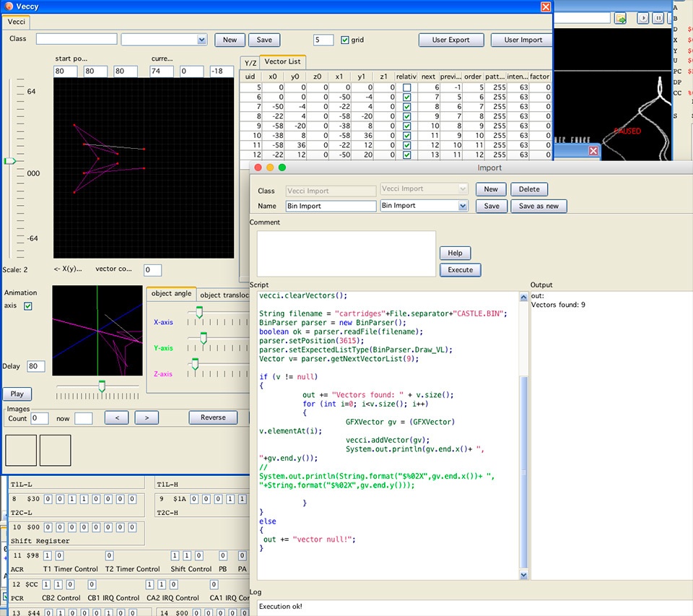Switch to the Y/Z tab
The image size is (693, 616).
click(x=250, y=63)
